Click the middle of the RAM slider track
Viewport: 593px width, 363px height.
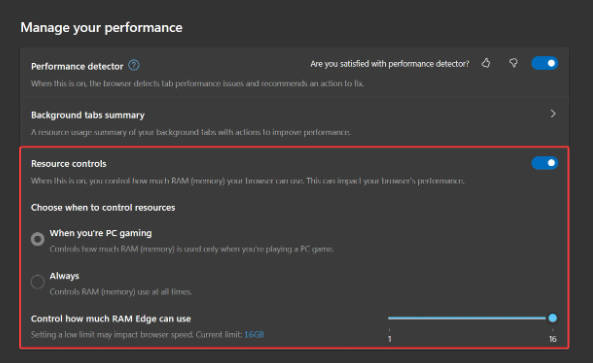(468, 318)
